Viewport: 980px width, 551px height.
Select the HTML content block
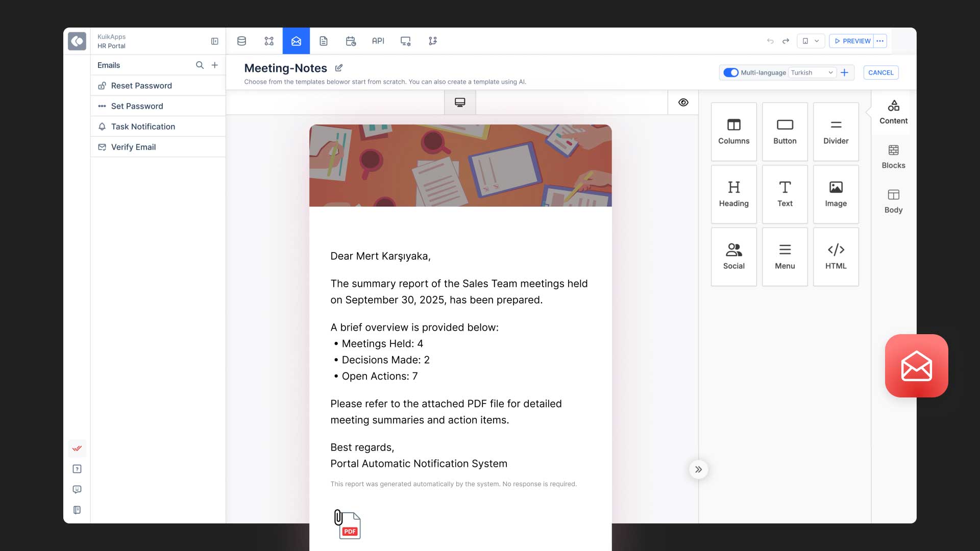836,257
